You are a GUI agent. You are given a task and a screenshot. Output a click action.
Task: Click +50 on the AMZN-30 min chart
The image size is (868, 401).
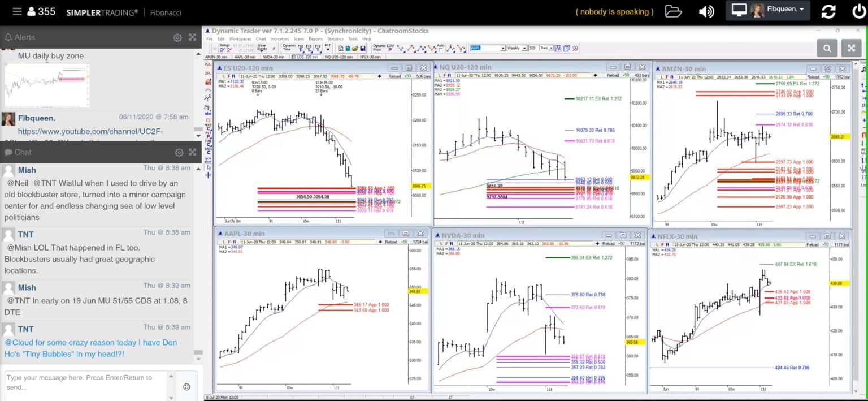tap(826, 76)
